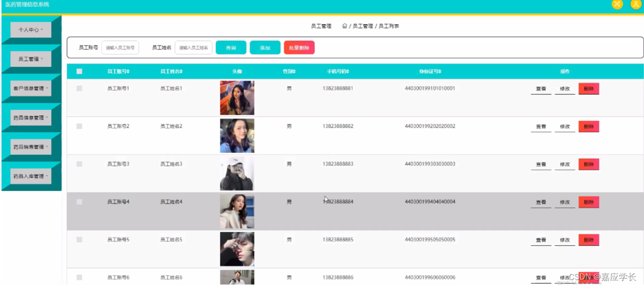The height and width of the screenshot is (286, 644).
Task: Delete 员工账号1 with red 删除 button
Action: (589, 89)
